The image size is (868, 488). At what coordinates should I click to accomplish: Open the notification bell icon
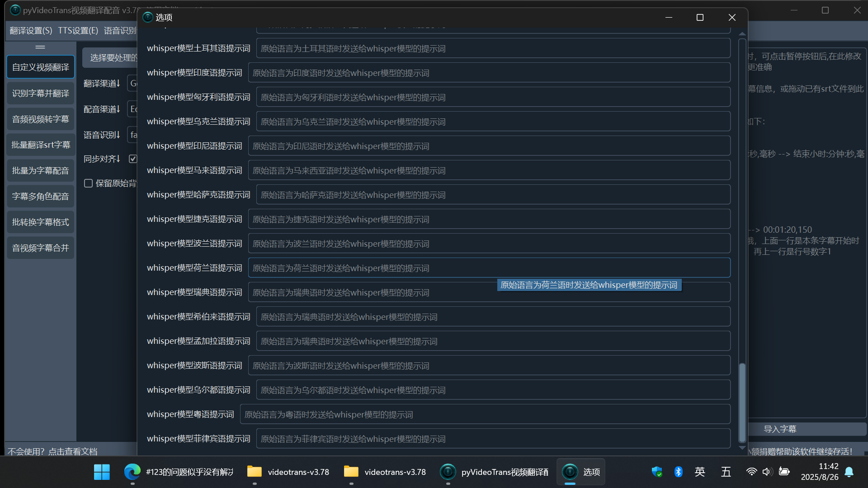click(x=849, y=472)
